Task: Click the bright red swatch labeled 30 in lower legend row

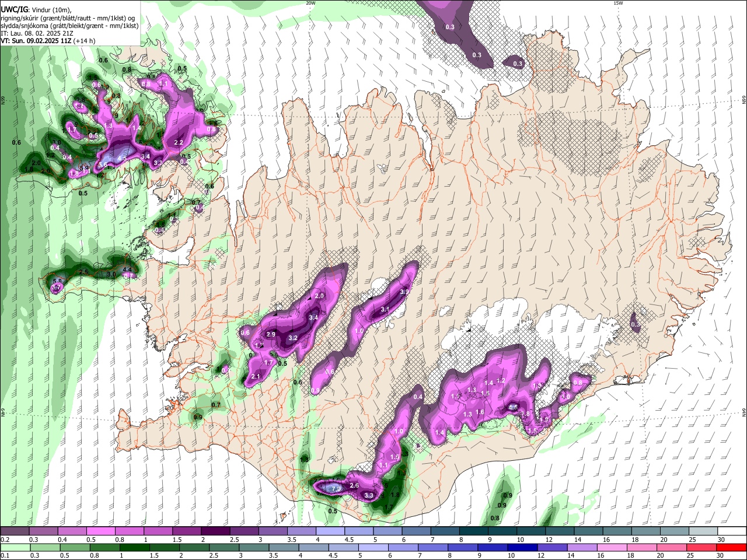Action: click(x=732, y=547)
